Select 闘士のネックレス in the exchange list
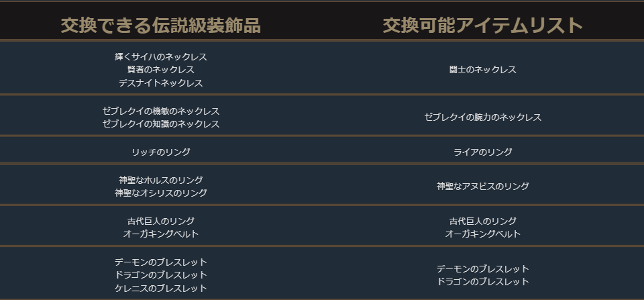 click(x=483, y=70)
